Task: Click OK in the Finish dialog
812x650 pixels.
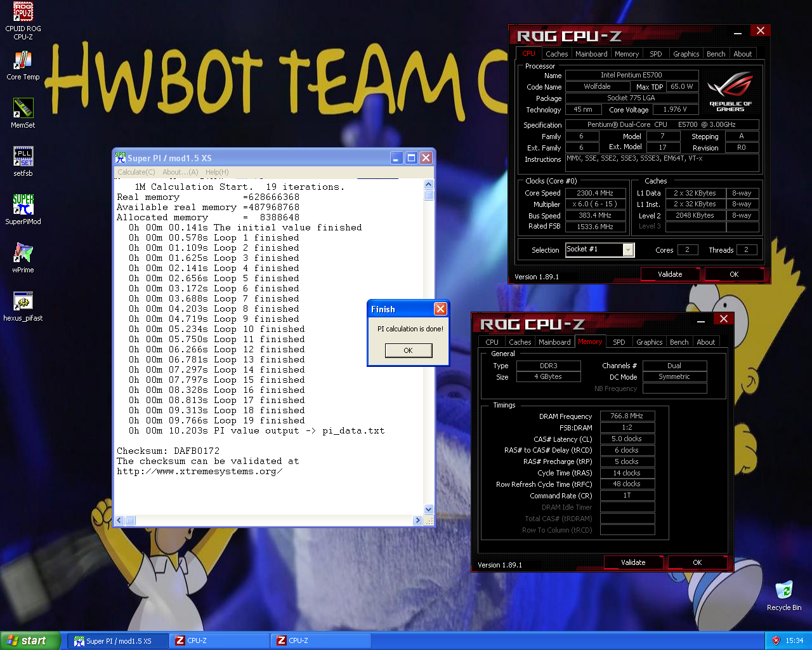Action: (409, 350)
